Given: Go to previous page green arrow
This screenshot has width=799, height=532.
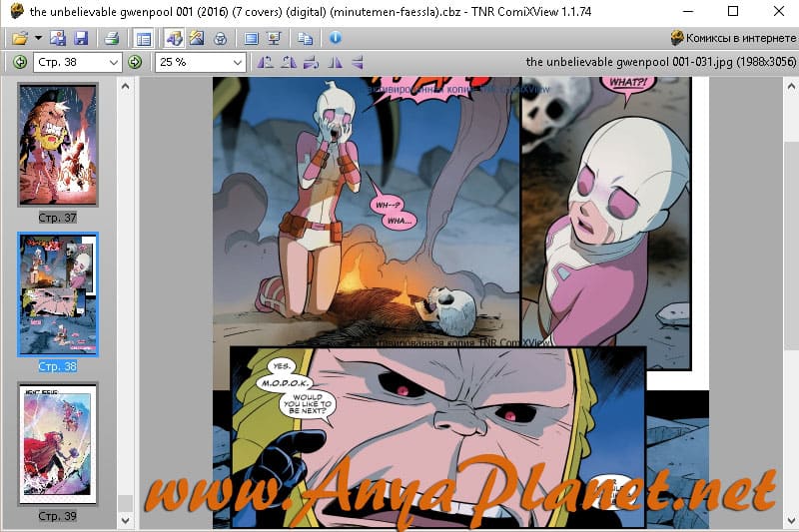Looking at the screenshot, I should click(20, 62).
